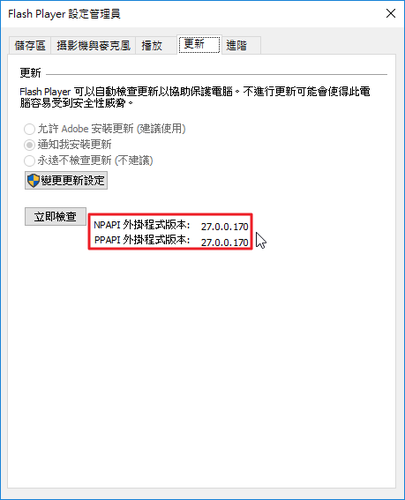Open the 攝影機與麥克風 tab

93,45
